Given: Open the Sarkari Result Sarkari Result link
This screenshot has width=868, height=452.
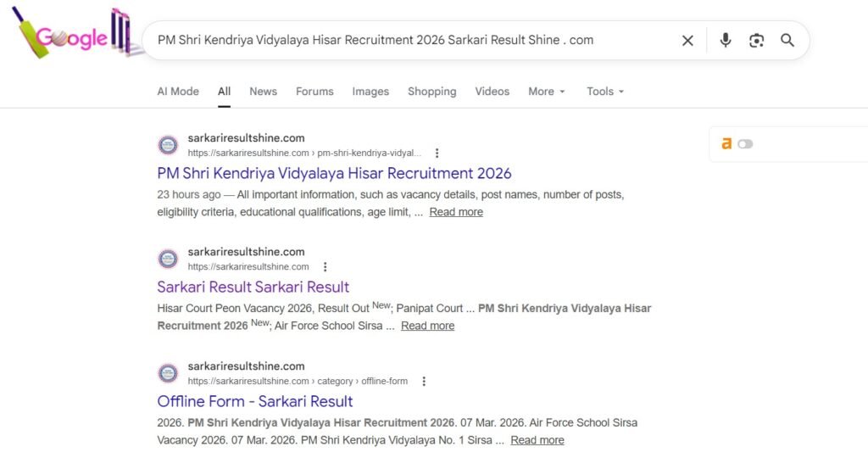Looking at the screenshot, I should pos(253,287).
